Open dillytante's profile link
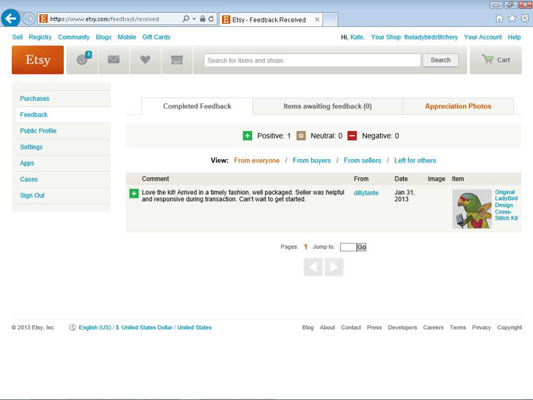This screenshot has height=400, width=533. (x=366, y=193)
